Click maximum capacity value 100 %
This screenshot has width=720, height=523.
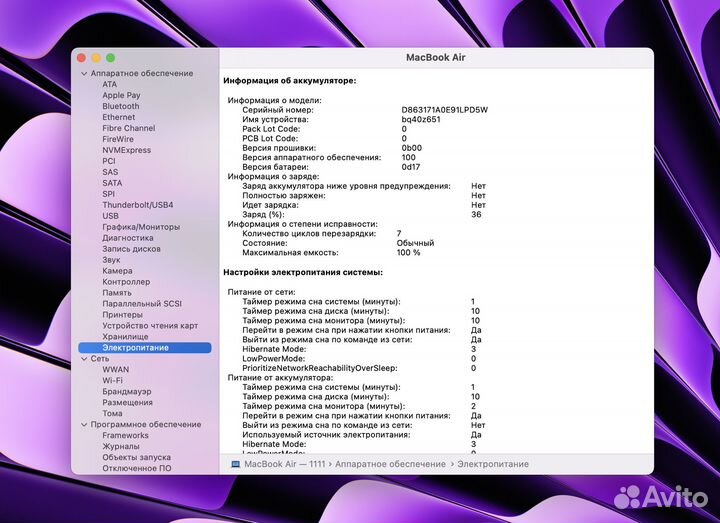pyautogui.click(x=408, y=253)
